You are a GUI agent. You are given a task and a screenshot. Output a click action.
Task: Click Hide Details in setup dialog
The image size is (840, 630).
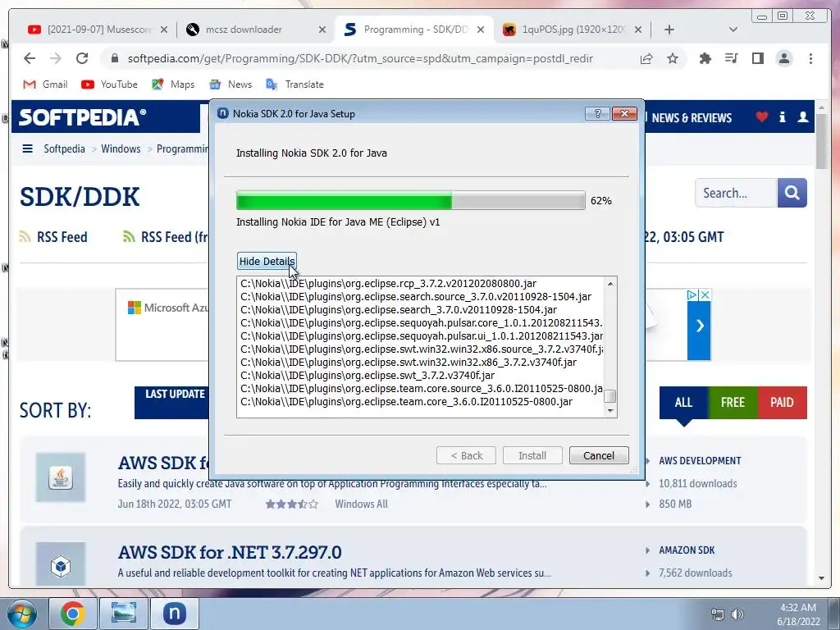pos(267,261)
